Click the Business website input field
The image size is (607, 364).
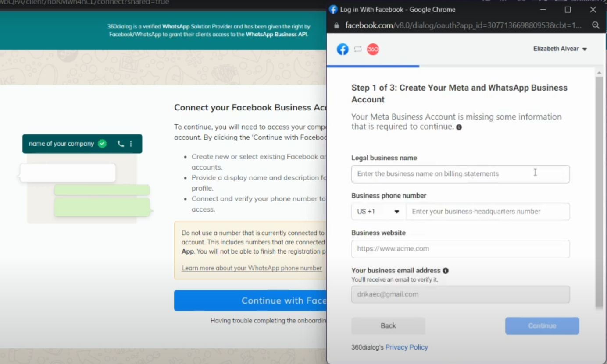(461, 249)
